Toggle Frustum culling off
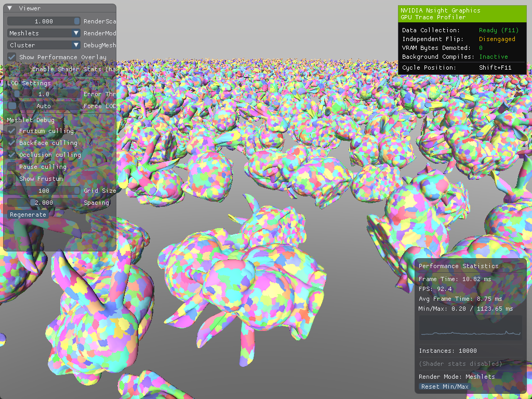The width and height of the screenshot is (532, 399). pyautogui.click(x=11, y=131)
